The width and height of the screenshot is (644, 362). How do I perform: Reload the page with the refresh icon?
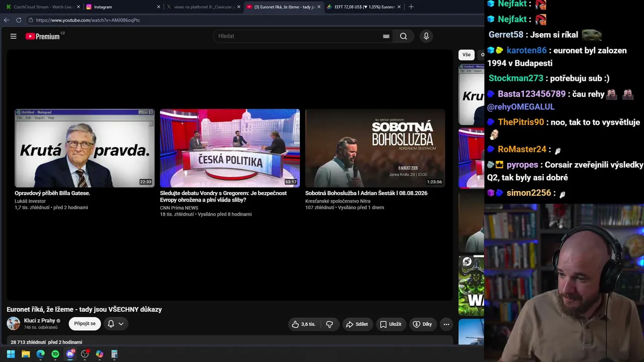pyautogui.click(x=19, y=20)
